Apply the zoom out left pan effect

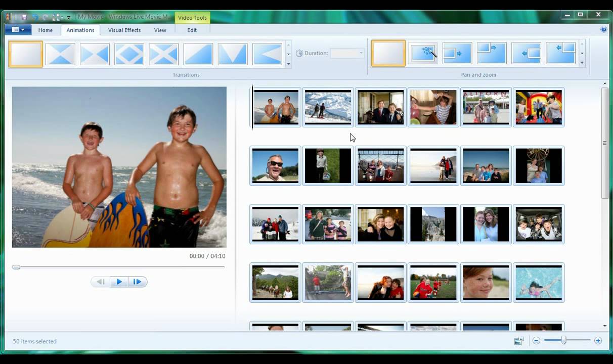click(x=526, y=53)
